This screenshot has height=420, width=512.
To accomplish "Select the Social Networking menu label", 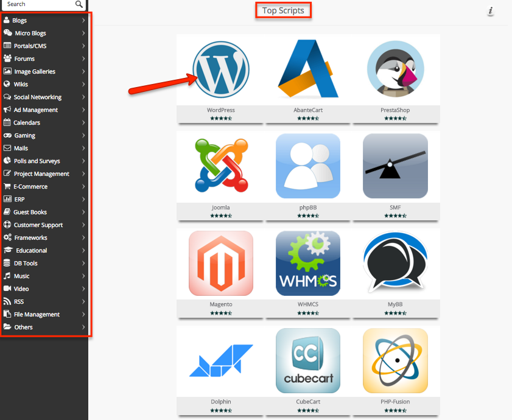I will (x=38, y=97).
